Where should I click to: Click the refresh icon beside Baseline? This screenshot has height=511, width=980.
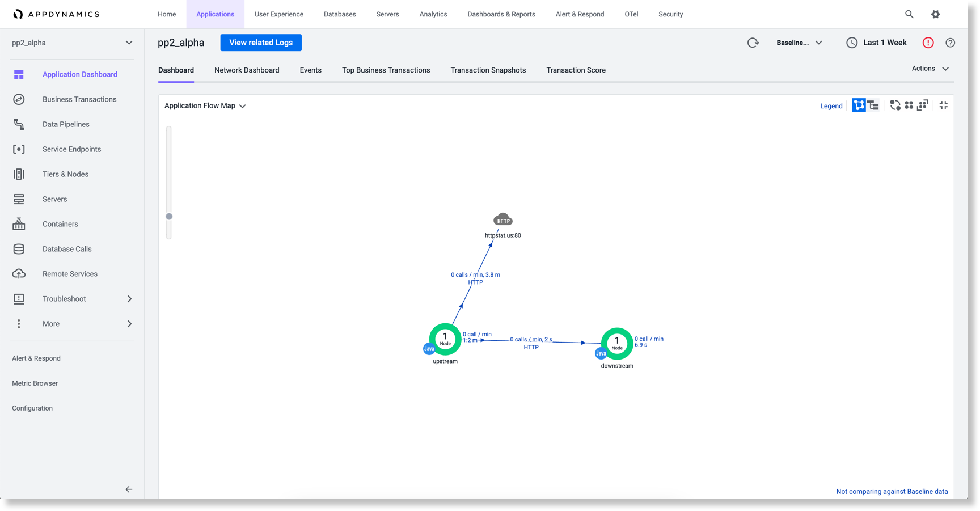[x=753, y=43]
